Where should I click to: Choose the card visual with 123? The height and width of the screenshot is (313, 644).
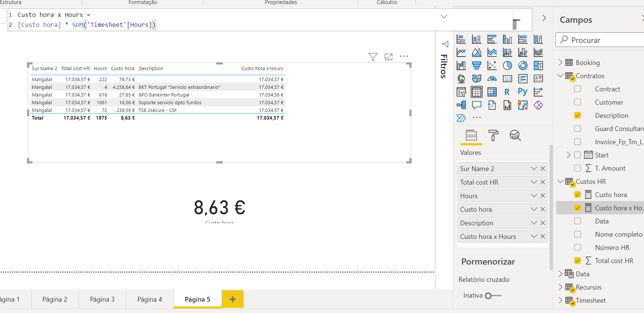507,79
